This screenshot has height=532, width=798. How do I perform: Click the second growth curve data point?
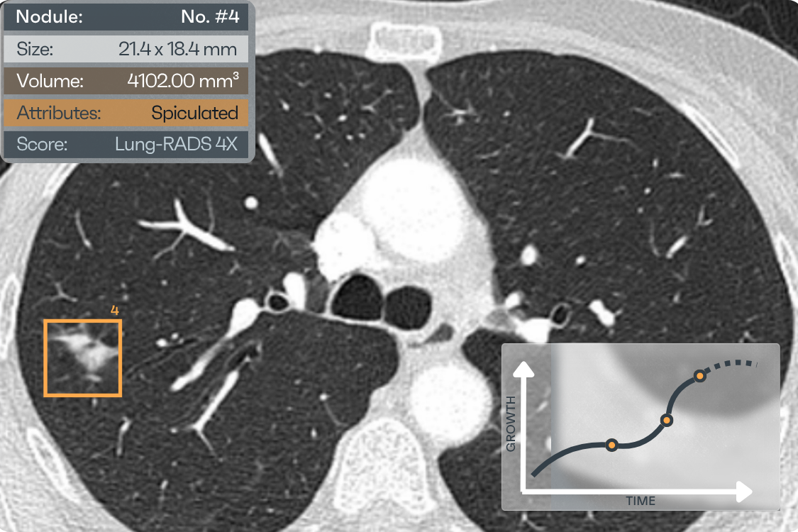666,420
